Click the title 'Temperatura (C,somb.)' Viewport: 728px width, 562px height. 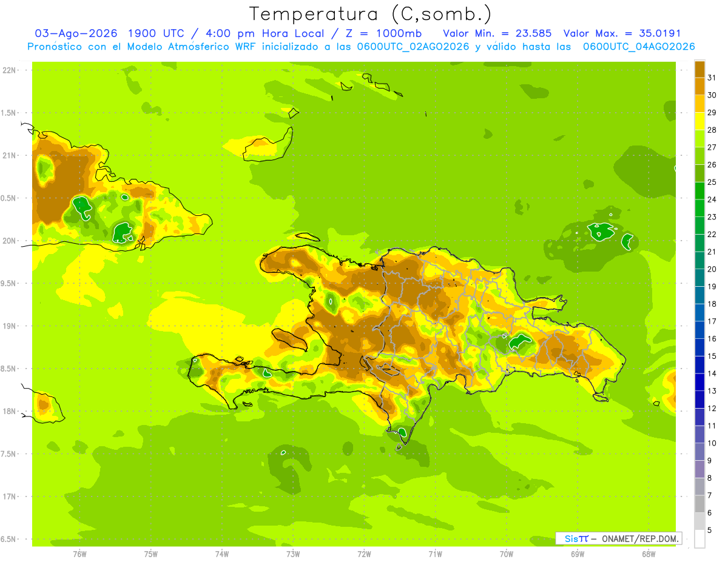coord(371,13)
